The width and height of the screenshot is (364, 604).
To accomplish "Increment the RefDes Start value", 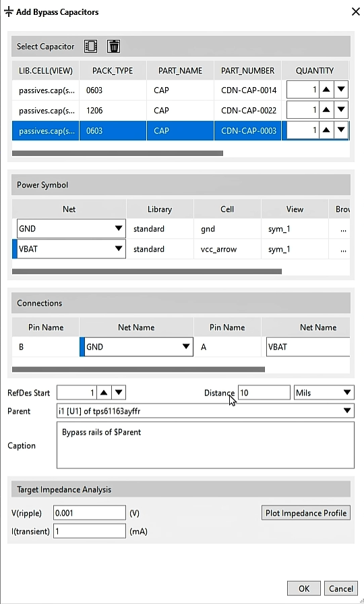I will click(104, 393).
